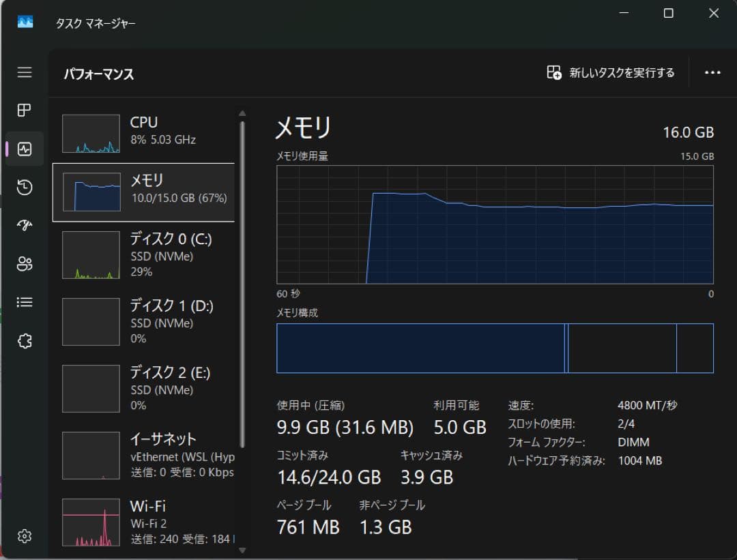This screenshot has height=560, width=737.
Task: Select ディスク 2 (E:) item
Action: (143, 389)
